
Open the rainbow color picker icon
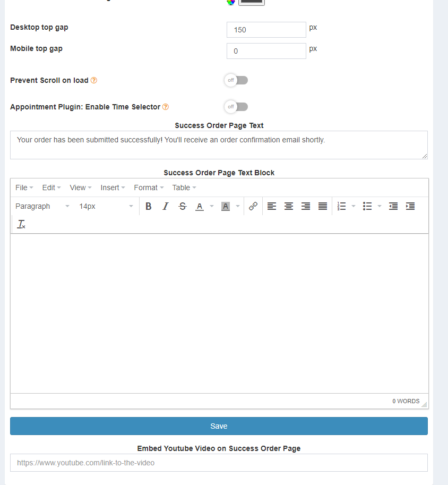pyautogui.click(x=231, y=2)
